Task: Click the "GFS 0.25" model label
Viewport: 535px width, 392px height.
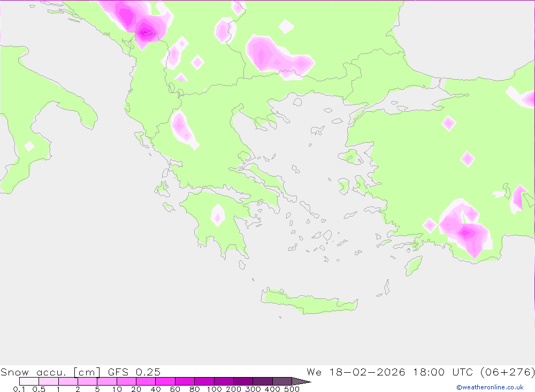Action: click(x=134, y=372)
